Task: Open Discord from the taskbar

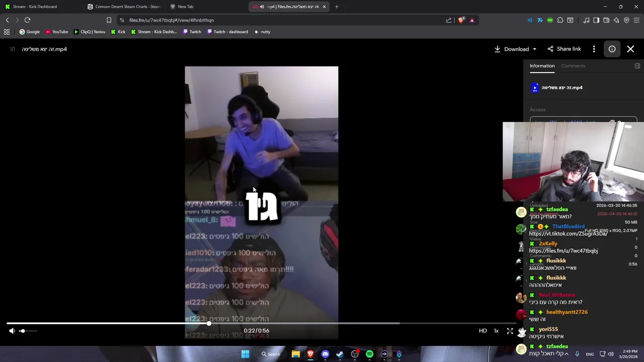Action: pyautogui.click(x=325, y=354)
